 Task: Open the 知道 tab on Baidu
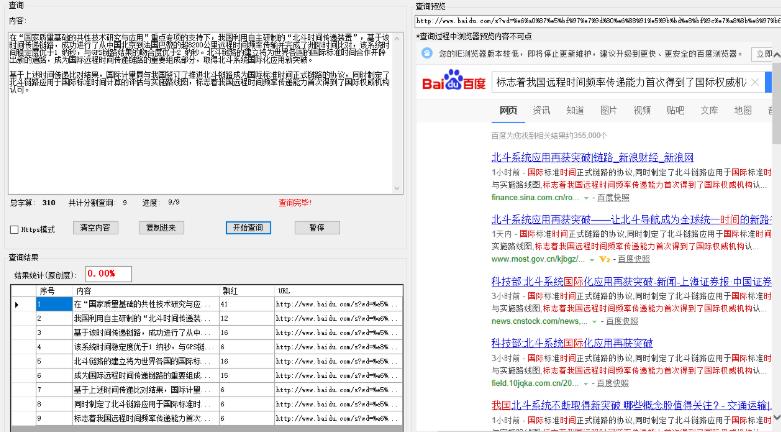[x=575, y=110]
